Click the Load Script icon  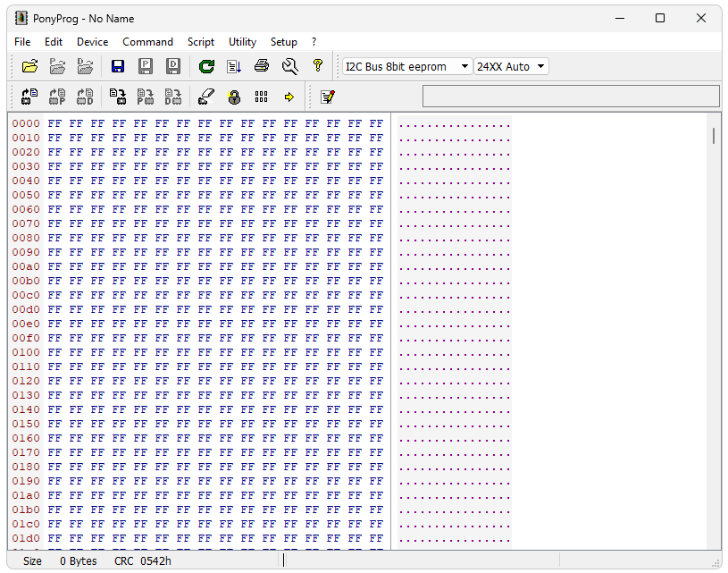click(x=234, y=66)
